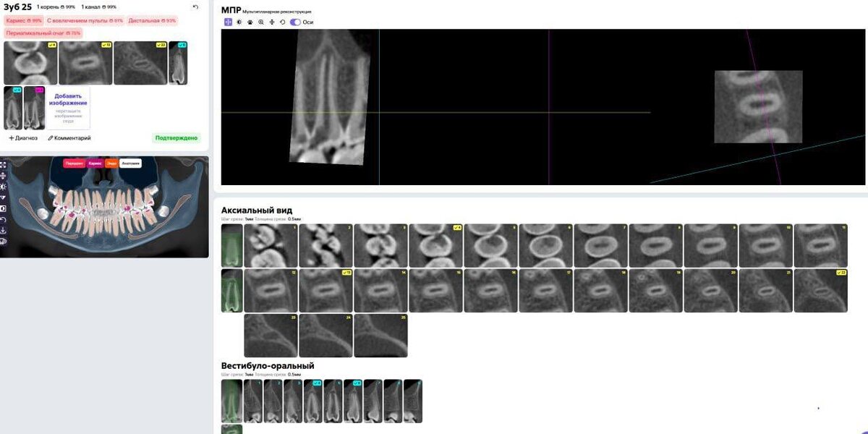Viewport: 868px width, 434px height.
Task: Select the last vestibulo-oral slice 9 thumbnail
Action: point(413,401)
